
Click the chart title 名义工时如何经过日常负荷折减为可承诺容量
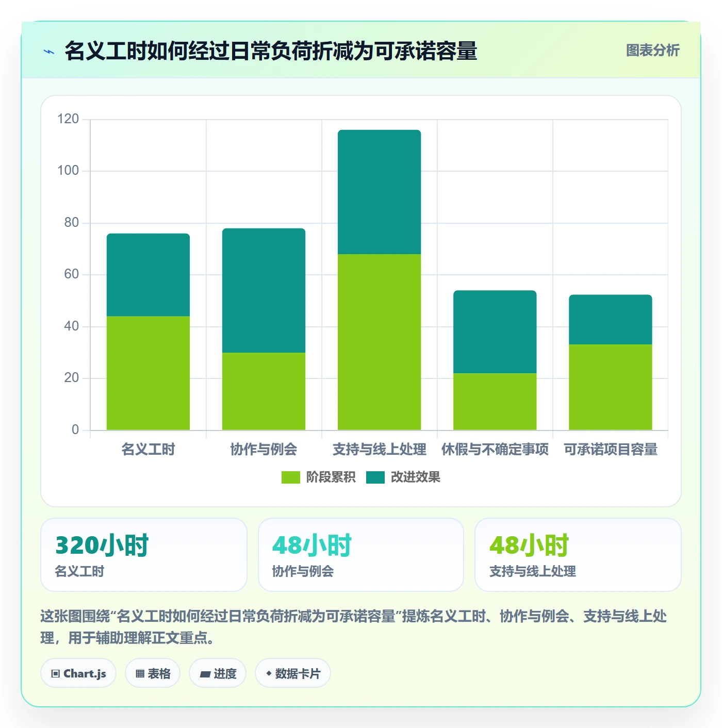point(271,51)
